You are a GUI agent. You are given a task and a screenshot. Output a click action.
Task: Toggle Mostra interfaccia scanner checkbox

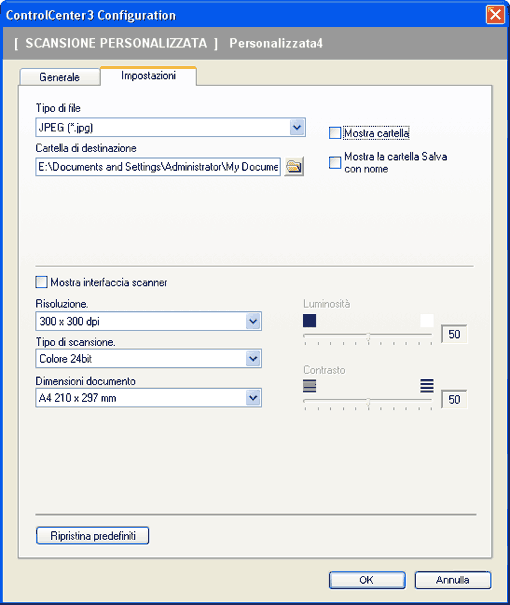coord(41,282)
